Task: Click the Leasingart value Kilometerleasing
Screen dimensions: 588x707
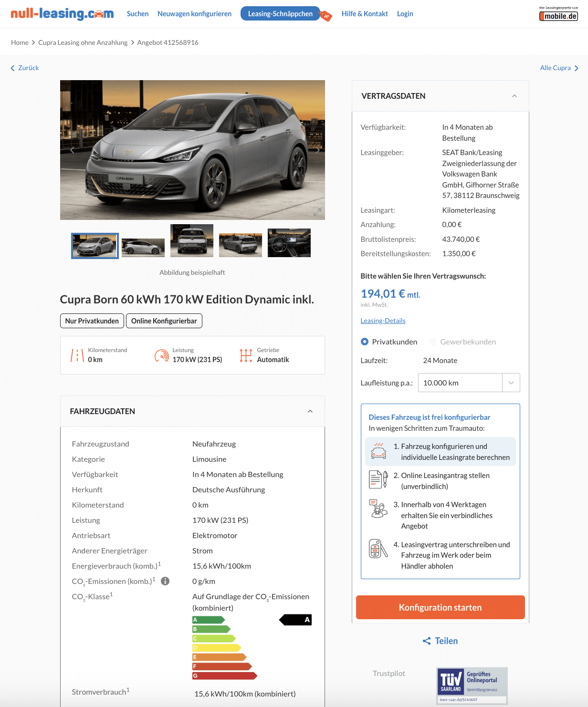Action: click(469, 210)
